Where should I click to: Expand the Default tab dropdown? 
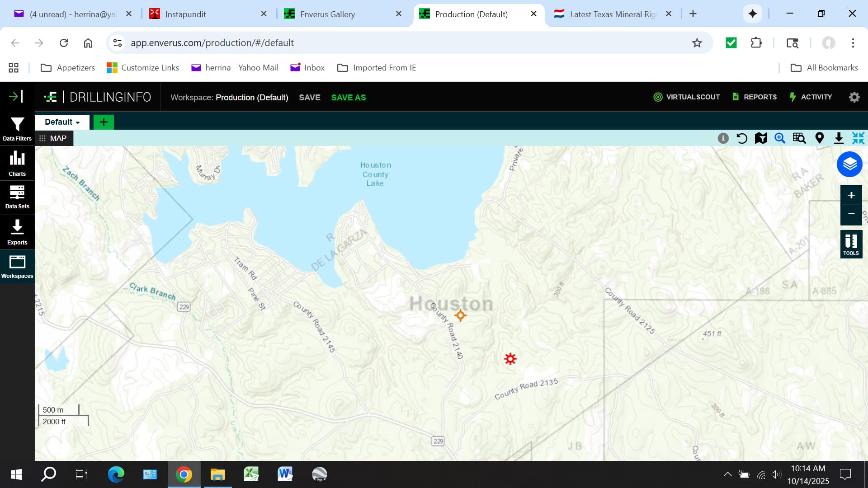tap(62, 122)
